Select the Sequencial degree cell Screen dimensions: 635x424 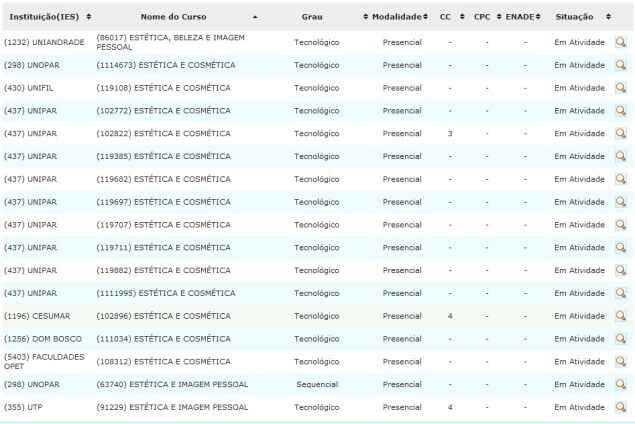click(317, 384)
